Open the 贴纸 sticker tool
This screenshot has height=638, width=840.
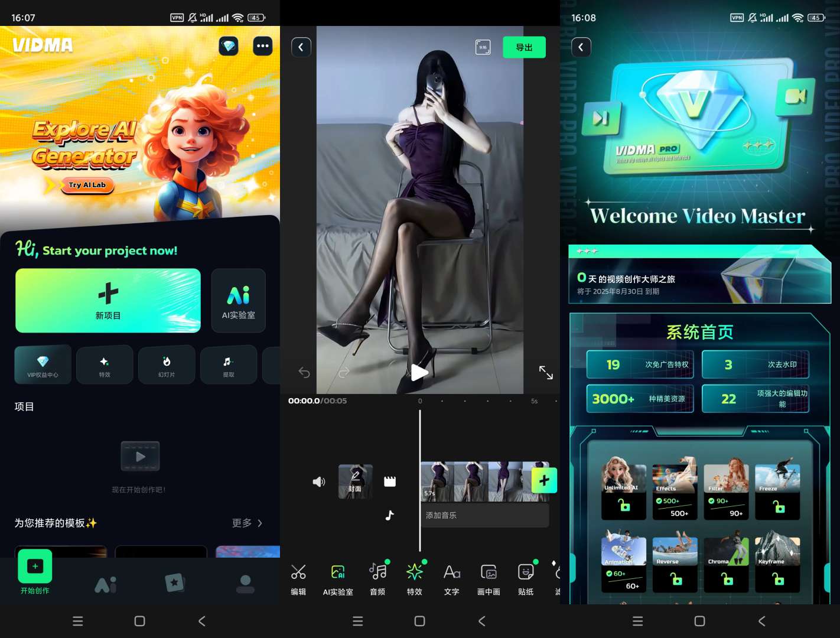526,579
